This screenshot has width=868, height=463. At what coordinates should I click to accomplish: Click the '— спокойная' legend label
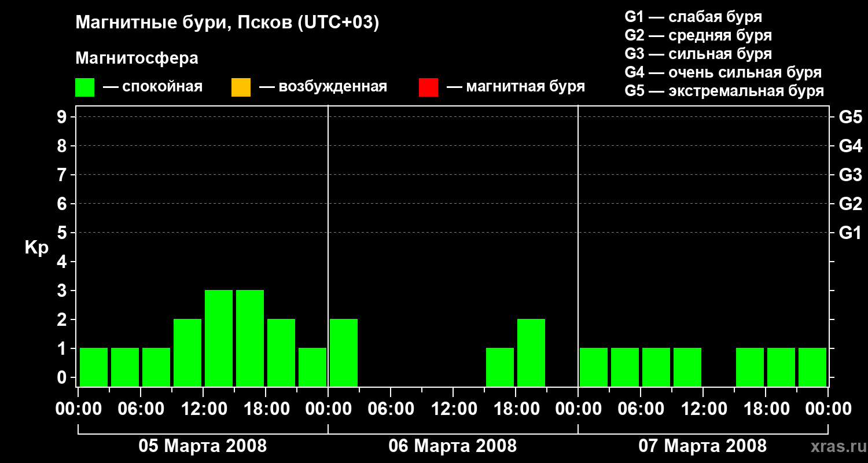153,87
